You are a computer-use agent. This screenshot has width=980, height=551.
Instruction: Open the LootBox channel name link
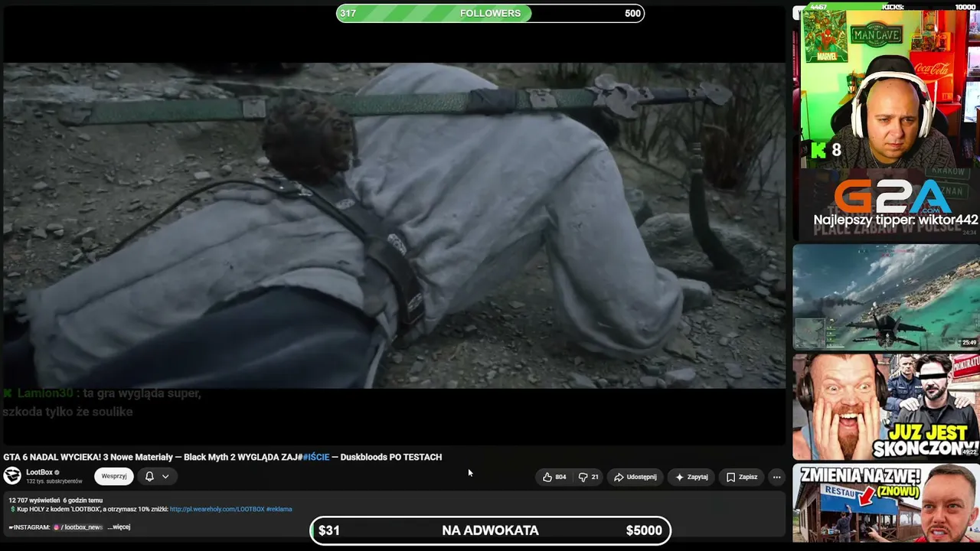coord(39,472)
